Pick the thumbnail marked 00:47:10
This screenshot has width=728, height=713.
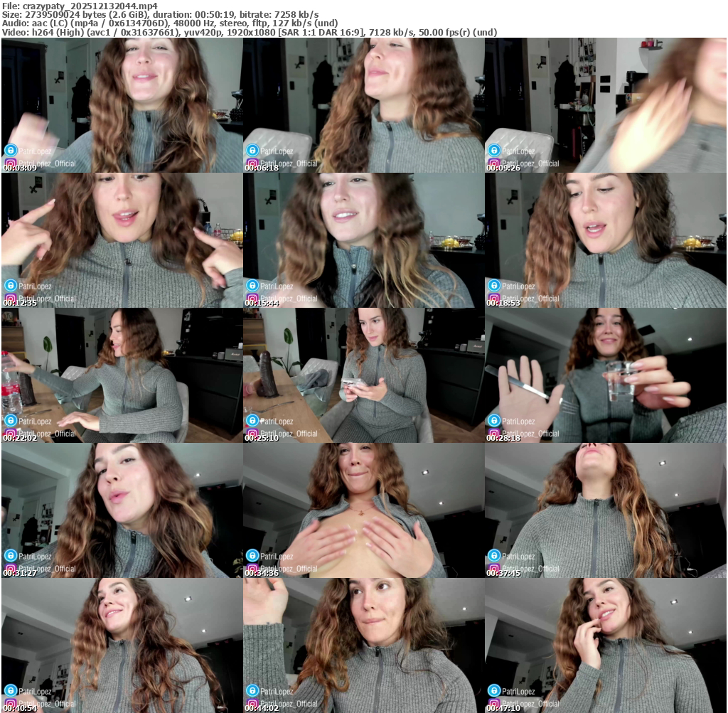(606, 645)
